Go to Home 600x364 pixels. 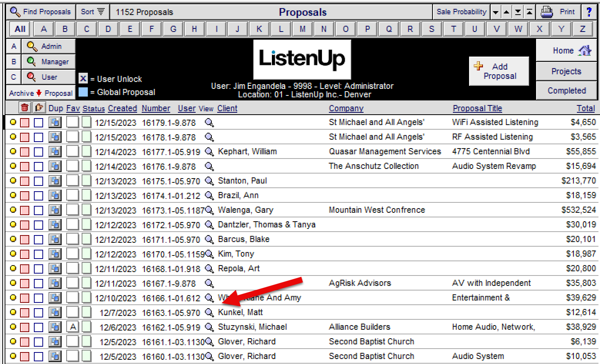[x=566, y=50]
